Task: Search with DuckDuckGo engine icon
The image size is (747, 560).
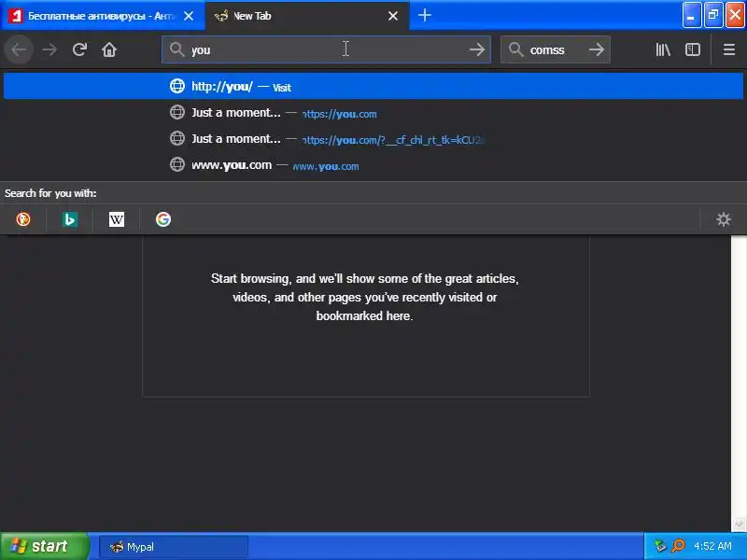Action: click(x=22, y=219)
